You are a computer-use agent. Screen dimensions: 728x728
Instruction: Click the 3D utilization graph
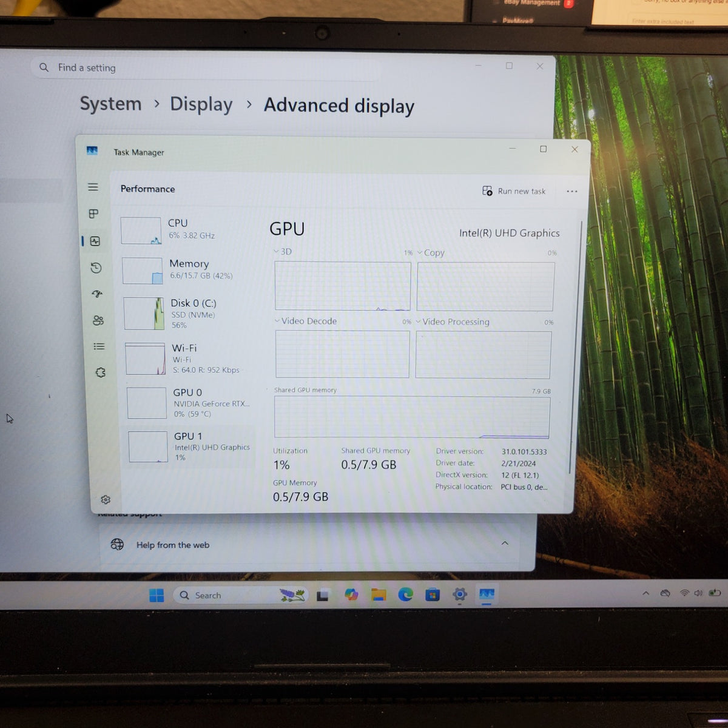[x=343, y=286]
